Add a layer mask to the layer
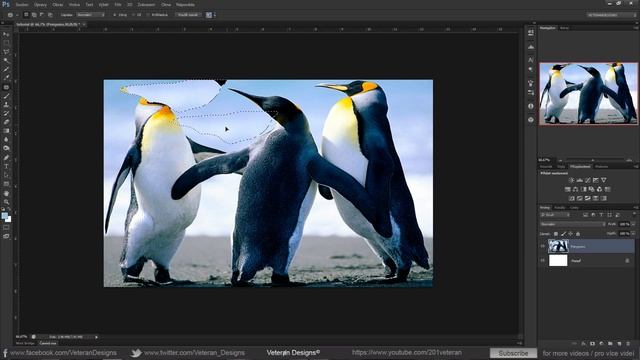 [592, 344]
